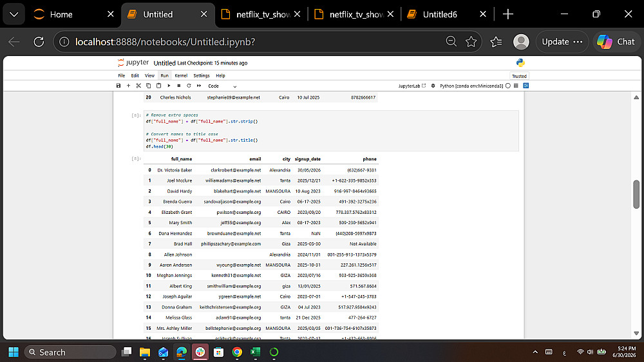Image resolution: width=644 pixels, height=362 pixels.
Task: Copy the selected cell
Action: (148, 86)
